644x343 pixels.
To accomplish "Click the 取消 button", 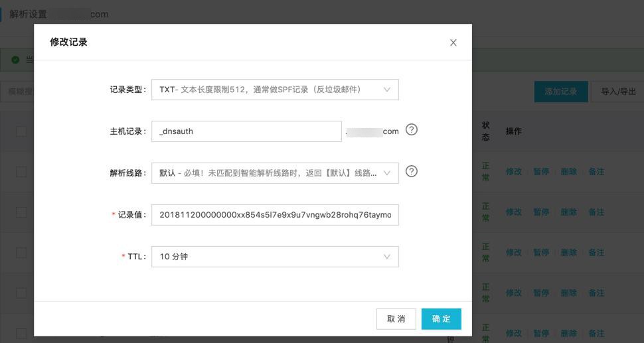I will point(396,319).
